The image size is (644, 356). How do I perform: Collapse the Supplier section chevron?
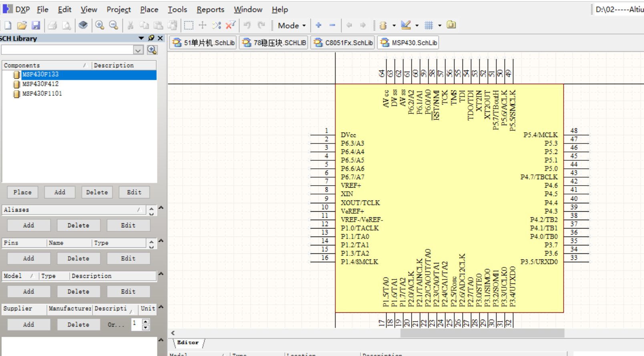pos(161,307)
